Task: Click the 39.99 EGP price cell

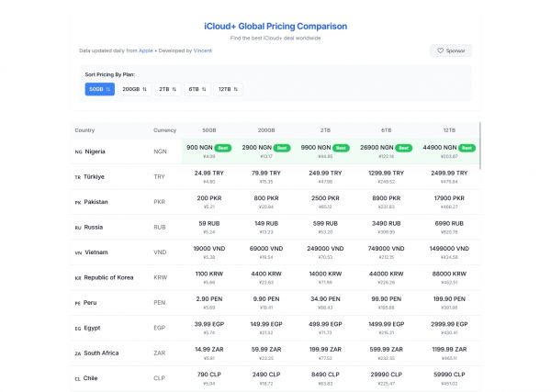Action: pos(209,328)
